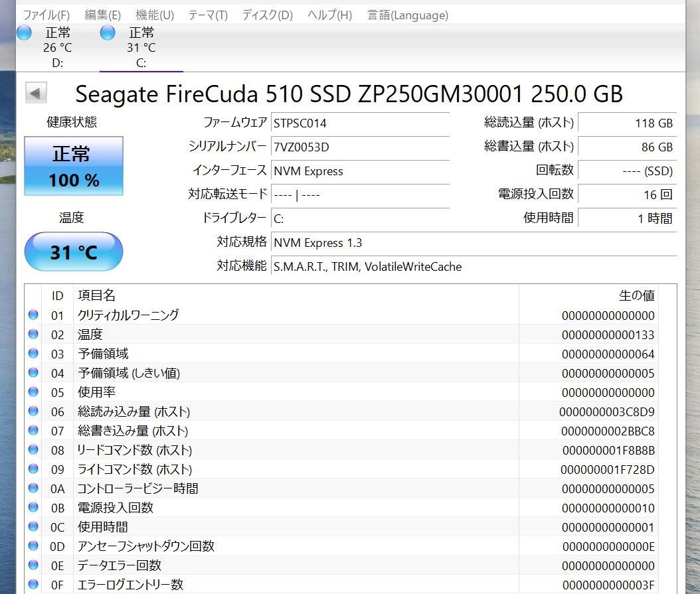
Task: Click the blue status orb for drive C:
Action: tap(108, 33)
